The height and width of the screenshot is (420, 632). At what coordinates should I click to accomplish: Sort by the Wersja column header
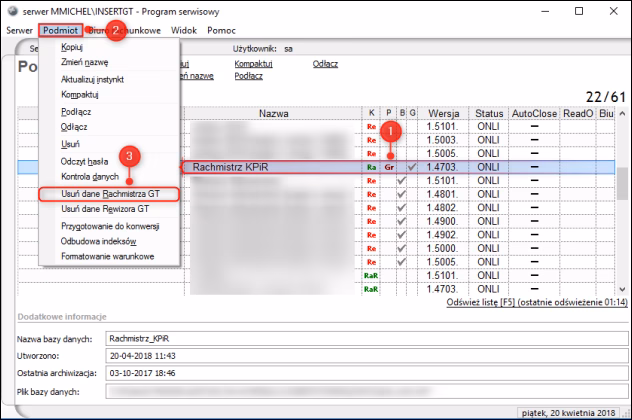coord(445,113)
